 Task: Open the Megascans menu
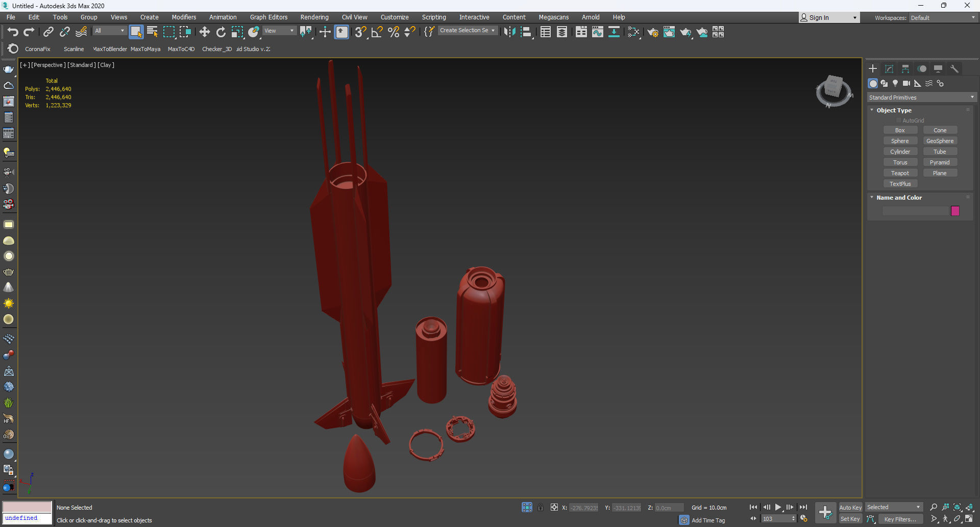click(553, 17)
